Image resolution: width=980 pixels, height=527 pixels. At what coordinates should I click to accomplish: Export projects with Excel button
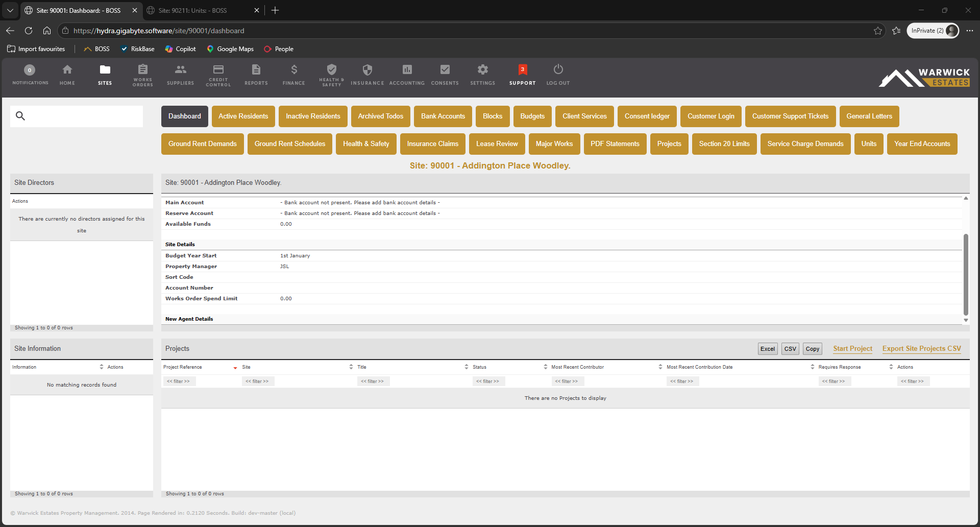pos(768,349)
